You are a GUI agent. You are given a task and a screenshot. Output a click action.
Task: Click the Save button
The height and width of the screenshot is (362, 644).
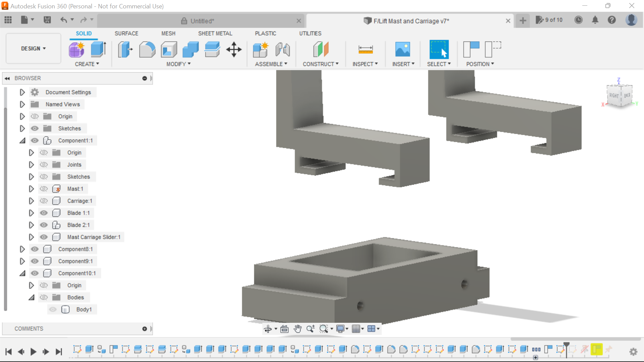click(47, 20)
